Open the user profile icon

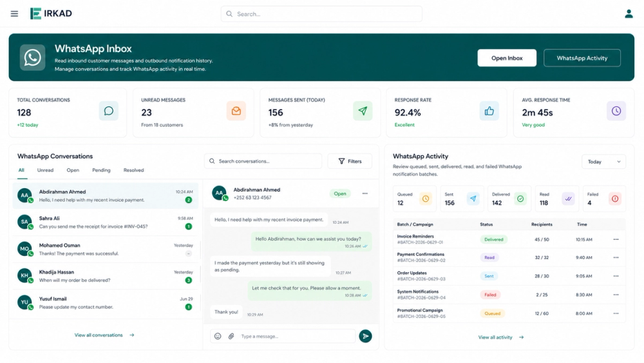click(x=629, y=14)
